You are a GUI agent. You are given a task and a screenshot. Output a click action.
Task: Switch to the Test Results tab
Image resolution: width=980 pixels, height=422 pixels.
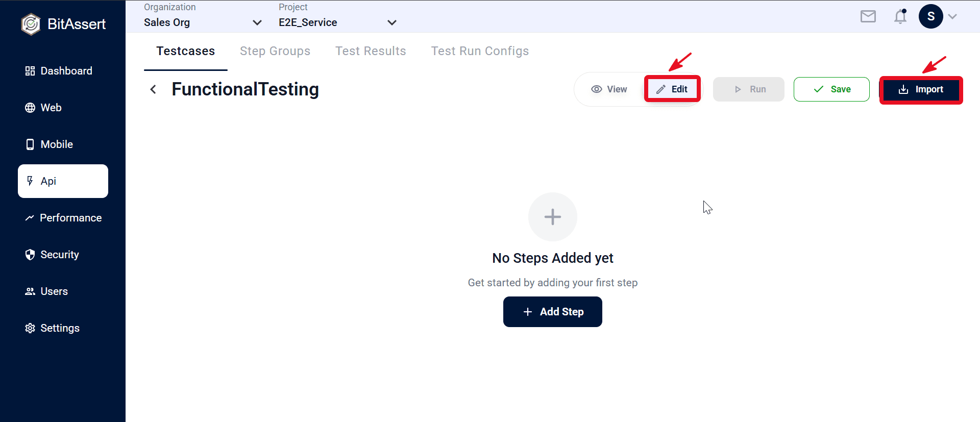[371, 51]
